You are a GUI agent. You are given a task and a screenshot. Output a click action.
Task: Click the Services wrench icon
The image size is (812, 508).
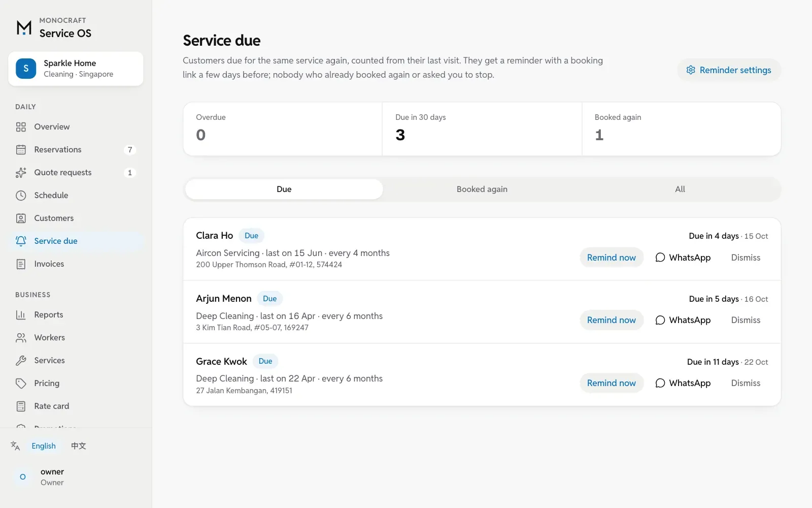pyautogui.click(x=21, y=361)
